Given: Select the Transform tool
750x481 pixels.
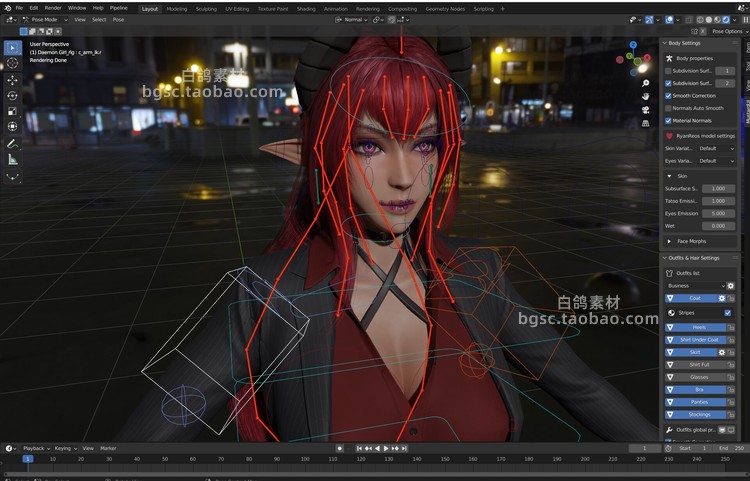Looking at the screenshot, I should pos(12,127).
